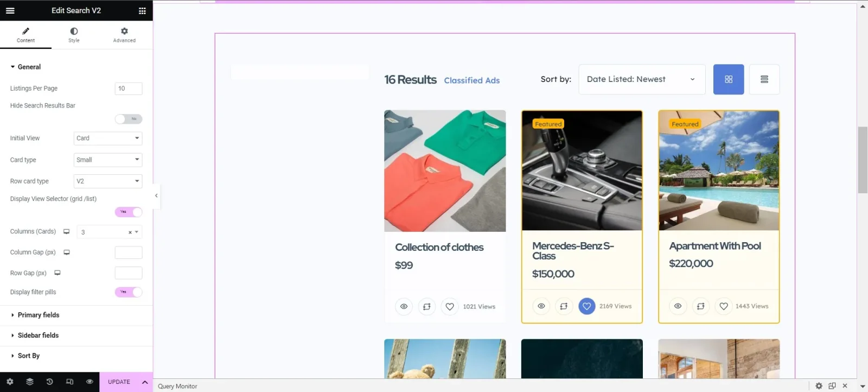
Task: Open the Navigator layers icon
Action: tap(30, 382)
